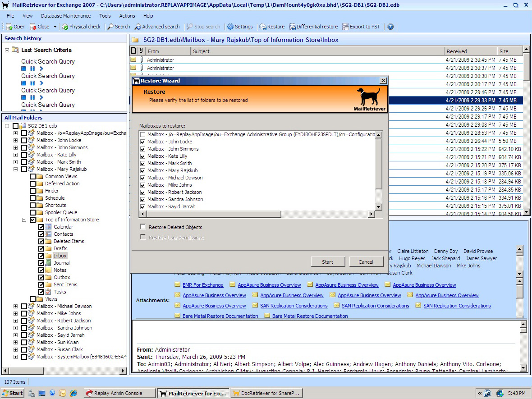This screenshot has height=399, width=532.
Task: Enable Restore Deleted Objects option
Action: click(143, 227)
